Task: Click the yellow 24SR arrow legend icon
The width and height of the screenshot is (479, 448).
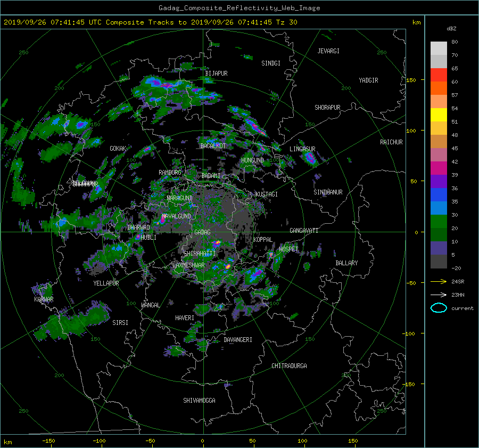Action: [439, 281]
